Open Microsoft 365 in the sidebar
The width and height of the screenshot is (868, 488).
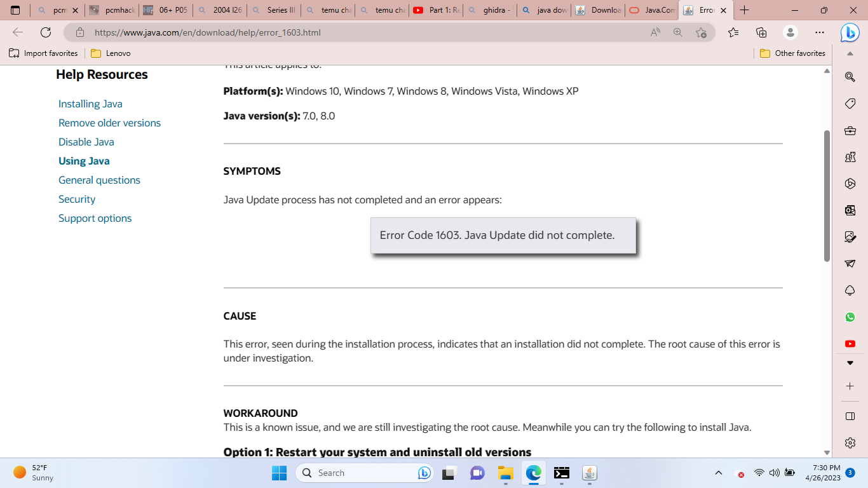[850, 184]
